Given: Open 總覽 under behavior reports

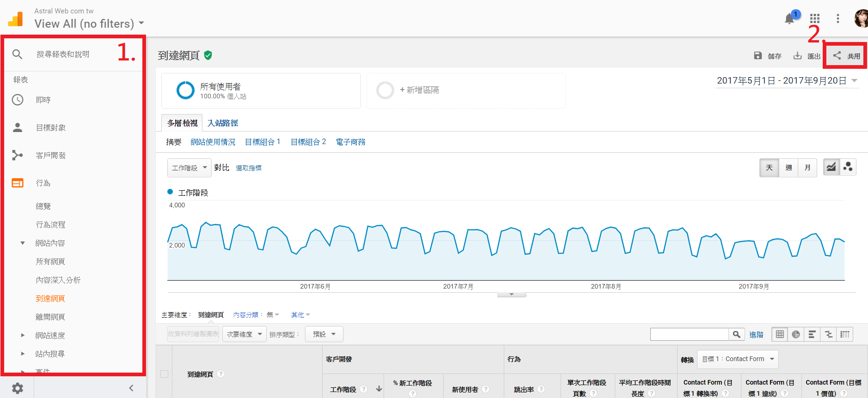Looking at the screenshot, I should point(43,206).
